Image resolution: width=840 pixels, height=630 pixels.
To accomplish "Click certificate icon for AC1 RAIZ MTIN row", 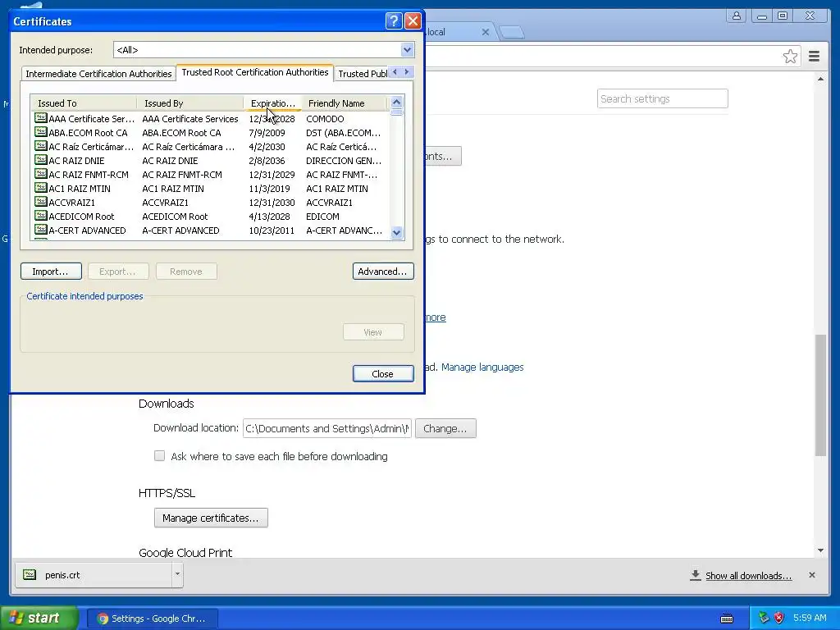I will [x=41, y=188].
